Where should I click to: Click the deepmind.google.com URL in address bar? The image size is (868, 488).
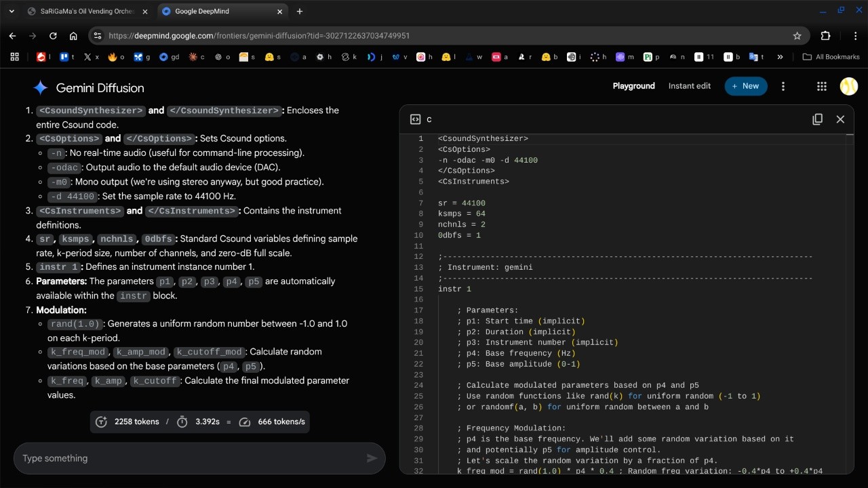pyautogui.click(x=259, y=36)
